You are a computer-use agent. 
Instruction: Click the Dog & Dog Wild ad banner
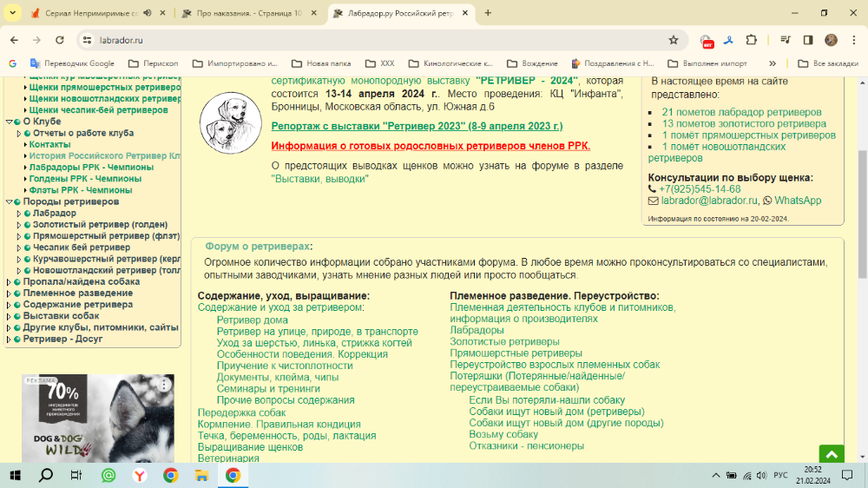[98, 419]
